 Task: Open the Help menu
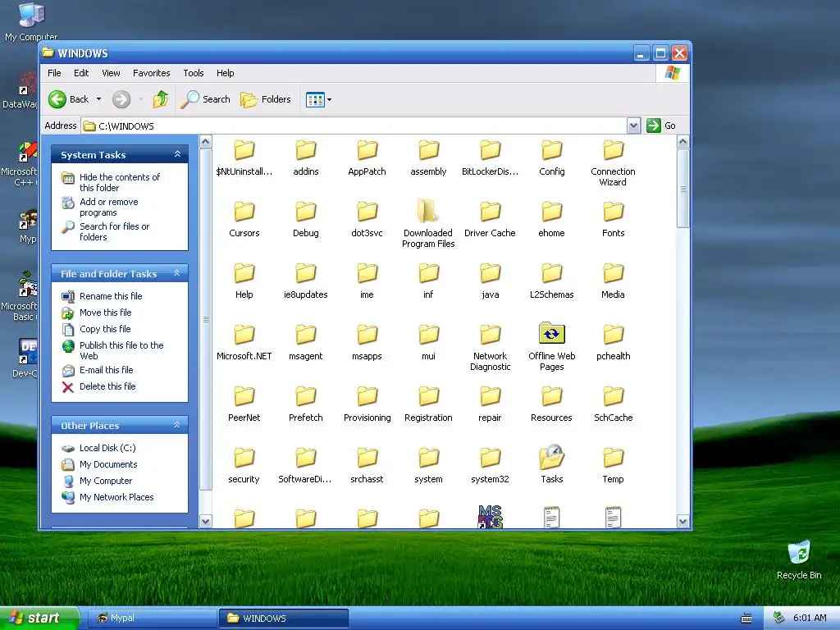pyautogui.click(x=225, y=73)
